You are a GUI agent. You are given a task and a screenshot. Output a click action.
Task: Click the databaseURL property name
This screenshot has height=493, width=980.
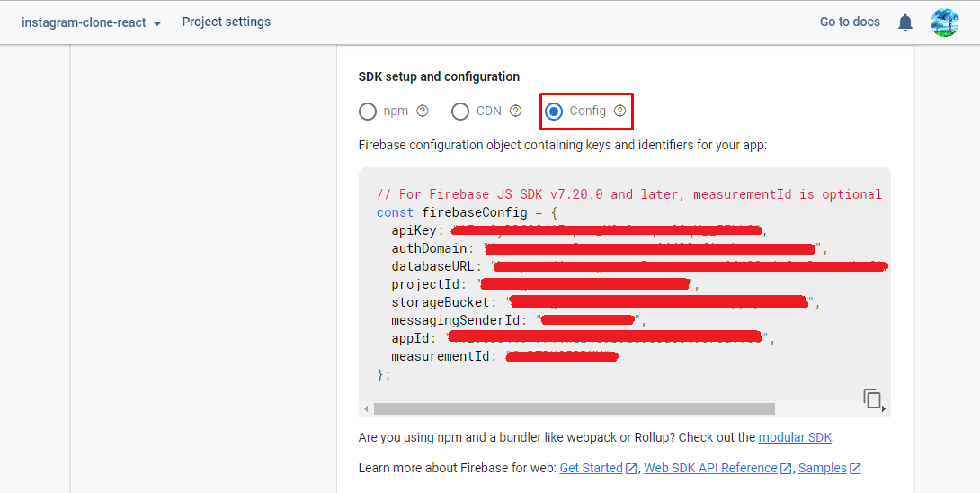(x=432, y=266)
